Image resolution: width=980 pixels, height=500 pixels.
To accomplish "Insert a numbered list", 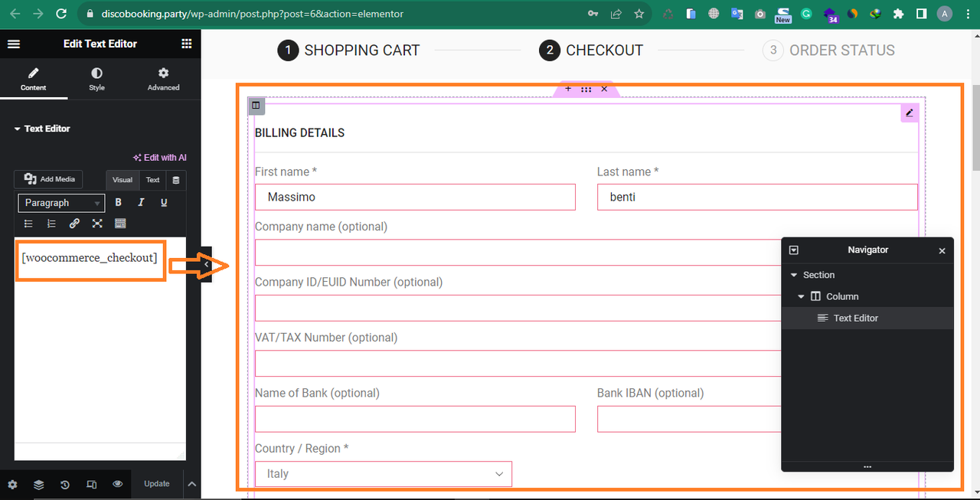I will tap(51, 224).
